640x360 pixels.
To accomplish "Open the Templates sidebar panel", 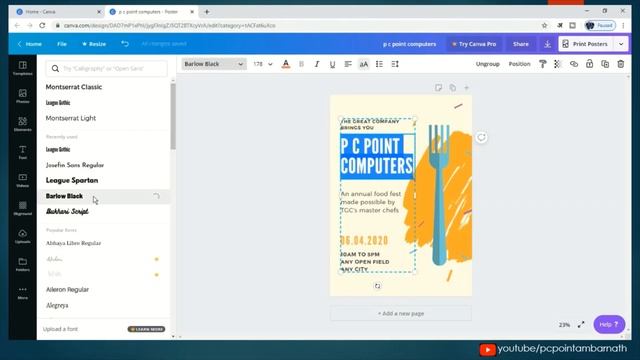I will coord(22,68).
